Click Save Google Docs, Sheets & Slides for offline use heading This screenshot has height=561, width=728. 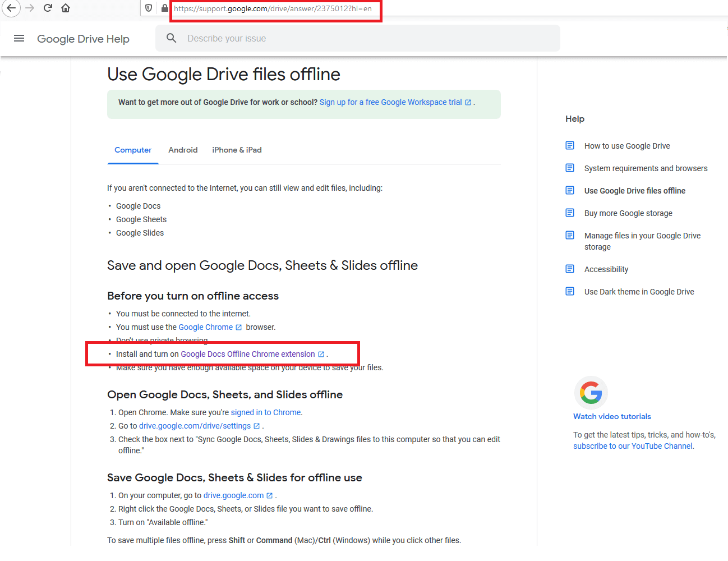coord(234,477)
